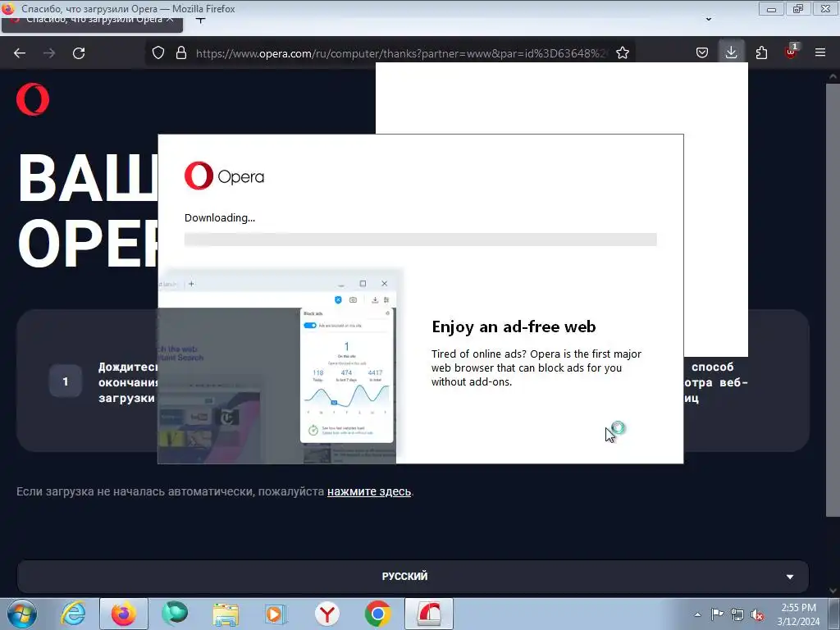
Task: Open Yandex Browser from taskbar
Action: pos(326,614)
